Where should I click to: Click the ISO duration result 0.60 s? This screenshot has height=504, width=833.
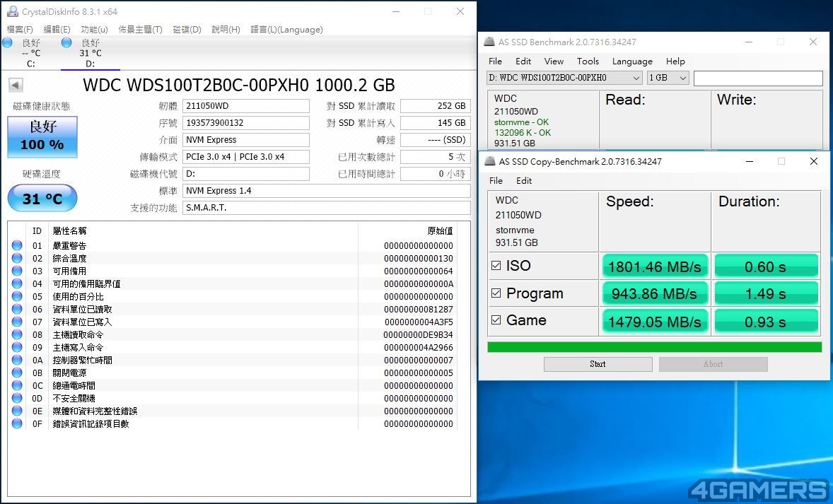tap(766, 266)
